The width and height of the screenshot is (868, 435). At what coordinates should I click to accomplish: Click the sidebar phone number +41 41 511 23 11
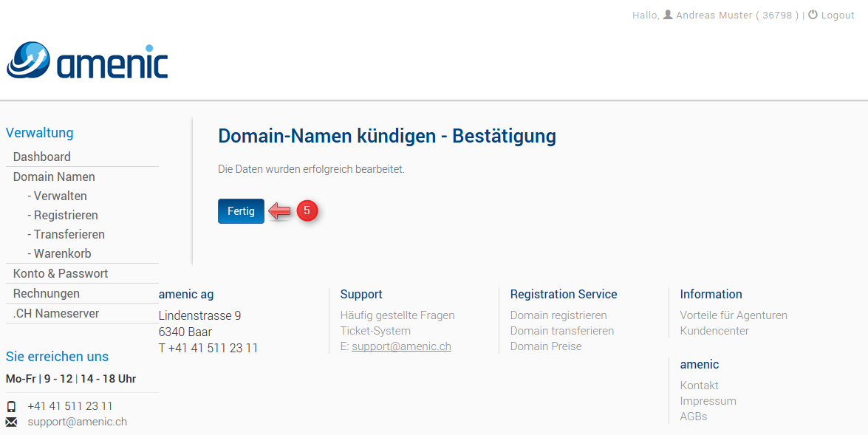point(69,406)
